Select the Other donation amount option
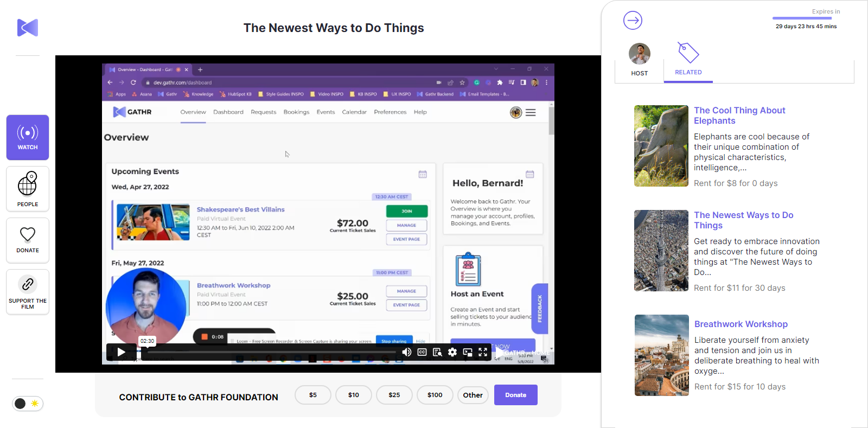The image size is (868, 428). click(x=473, y=395)
